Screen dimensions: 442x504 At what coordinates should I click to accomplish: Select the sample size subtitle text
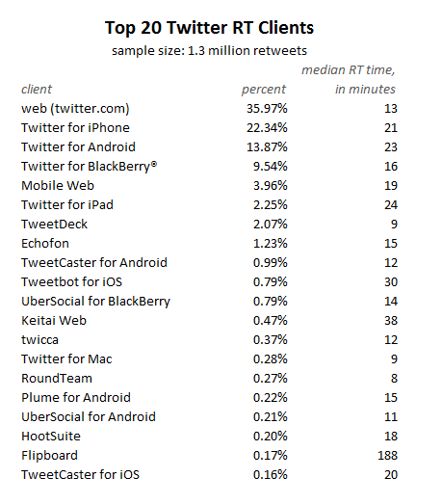click(x=209, y=51)
